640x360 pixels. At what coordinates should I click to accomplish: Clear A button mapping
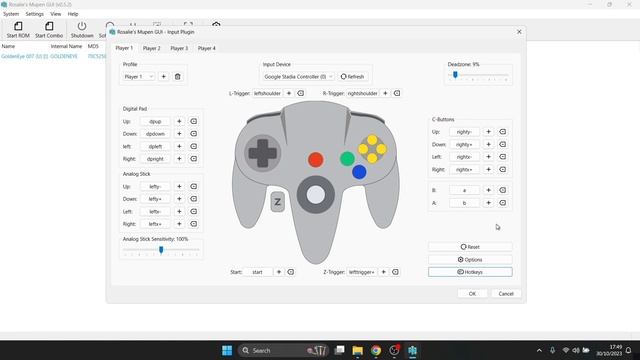[502, 203]
